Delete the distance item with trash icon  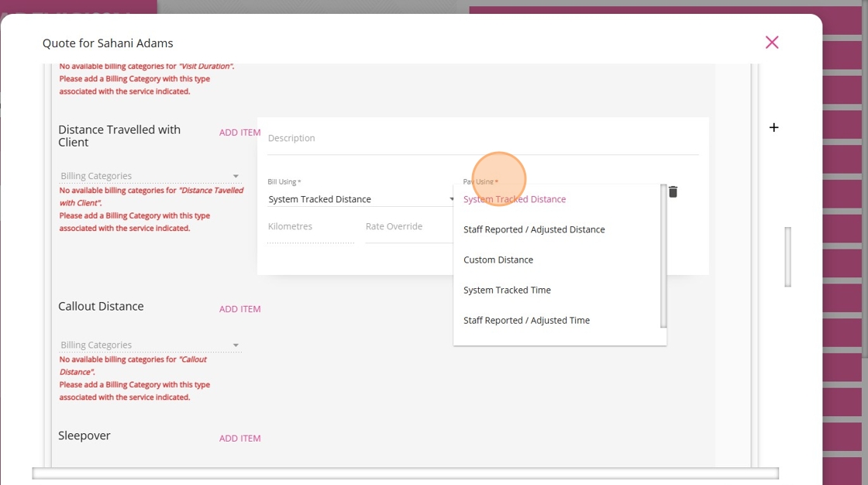[x=673, y=191]
